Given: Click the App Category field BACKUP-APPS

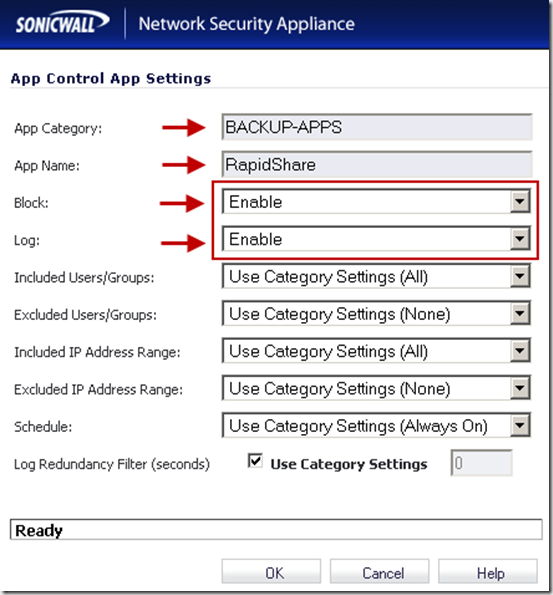Looking at the screenshot, I should 377,127.
